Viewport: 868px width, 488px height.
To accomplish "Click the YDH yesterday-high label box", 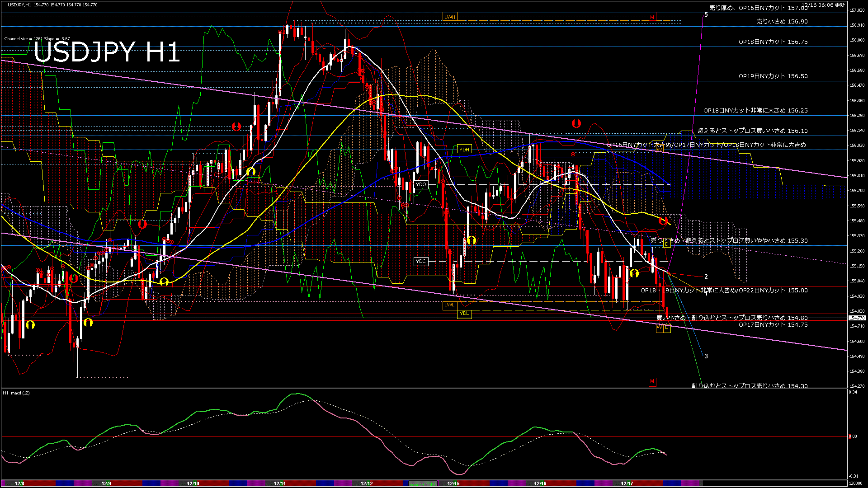I will pos(464,149).
